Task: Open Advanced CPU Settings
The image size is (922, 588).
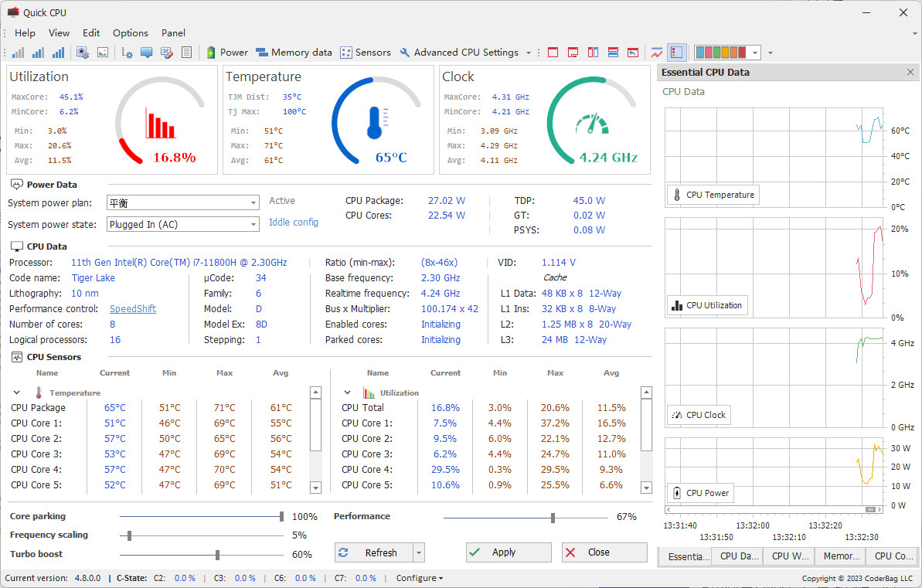Action: click(x=459, y=53)
